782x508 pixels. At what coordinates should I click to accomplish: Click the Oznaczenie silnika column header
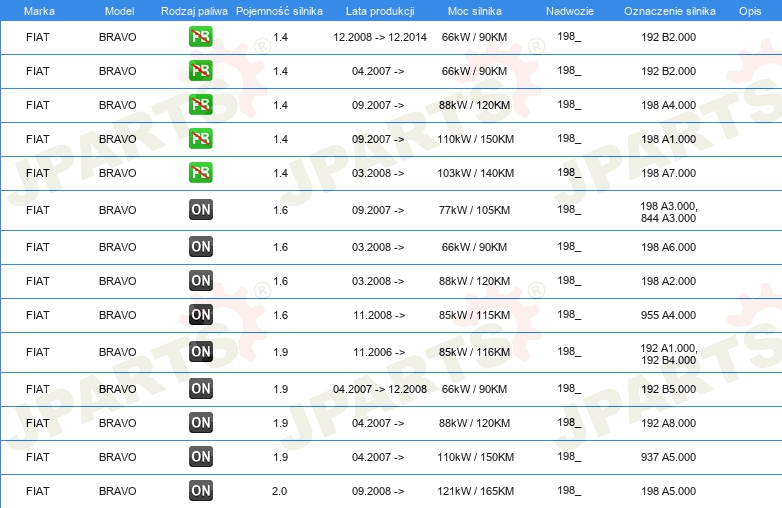[x=669, y=11]
